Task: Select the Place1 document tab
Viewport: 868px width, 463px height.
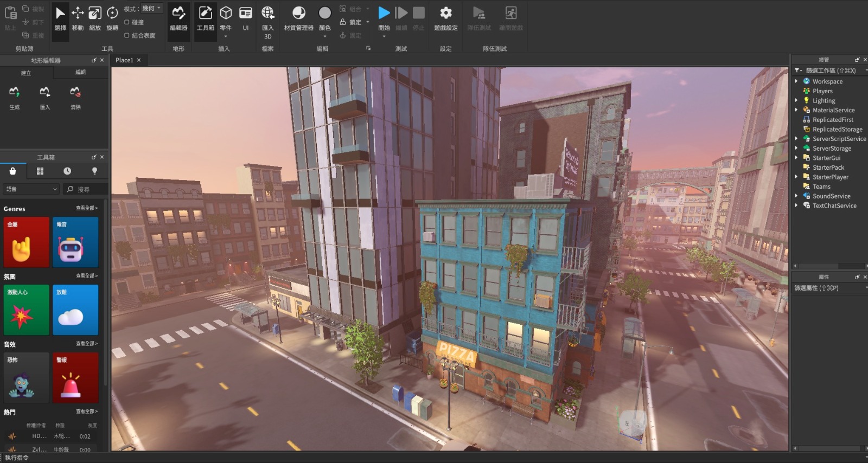Action: click(x=124, y=60)
